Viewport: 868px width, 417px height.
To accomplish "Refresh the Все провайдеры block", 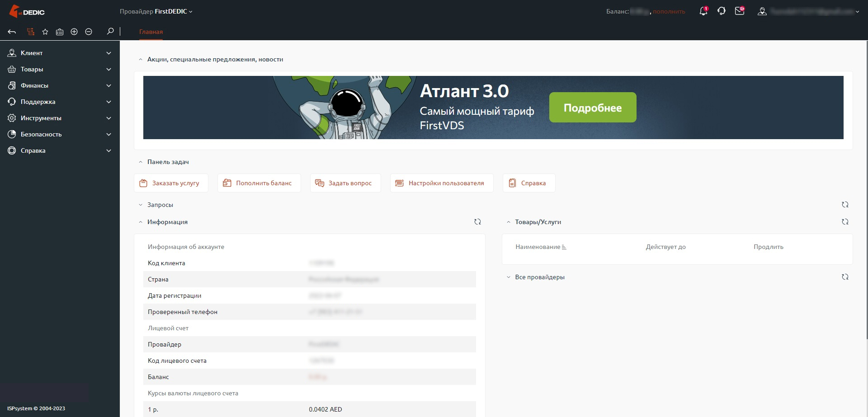I will coord(845,277).
